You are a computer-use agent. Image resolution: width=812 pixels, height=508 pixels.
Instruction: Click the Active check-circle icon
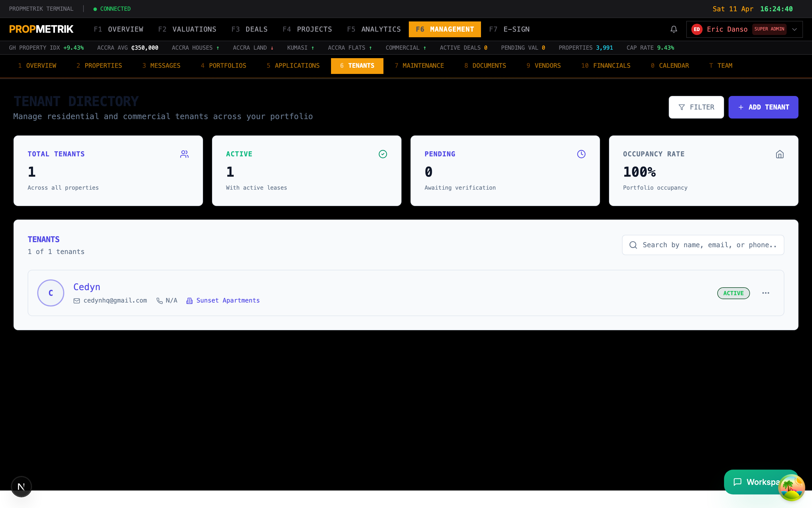pyautogui.click(x=383, y=154)
